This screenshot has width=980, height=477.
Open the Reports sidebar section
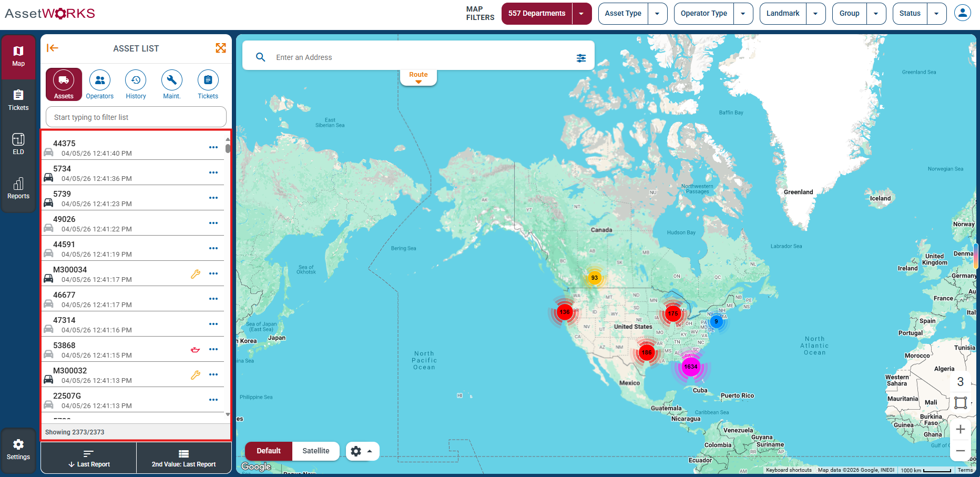[x=18, y=189]
